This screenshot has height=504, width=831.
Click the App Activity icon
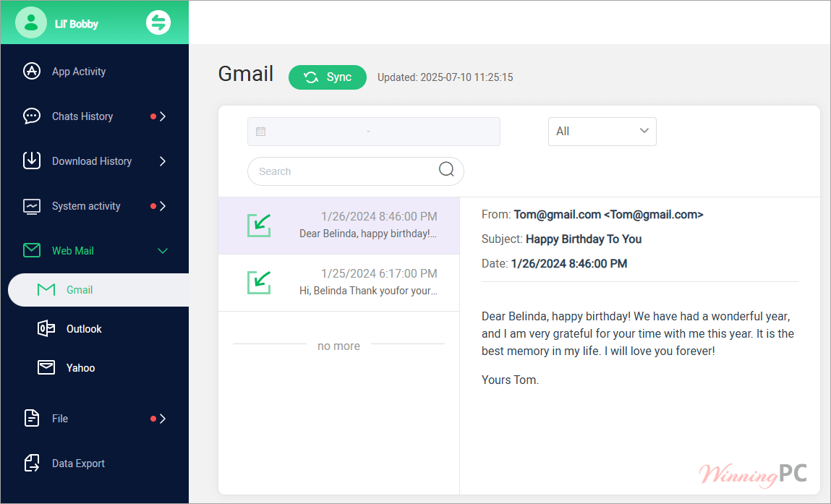(x=32, y=71)
